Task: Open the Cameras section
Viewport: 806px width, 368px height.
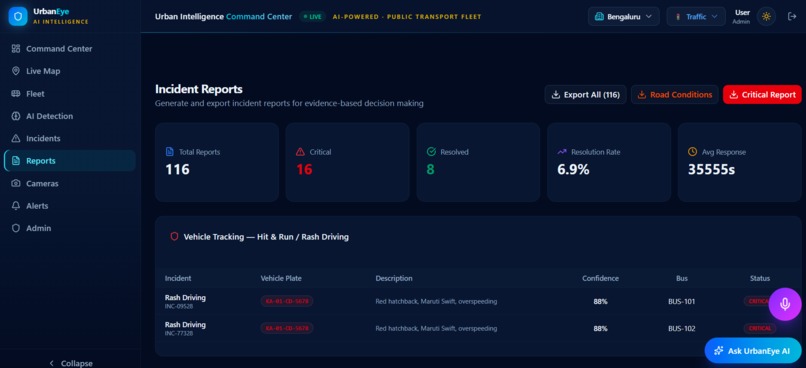Action: point(70,183)
